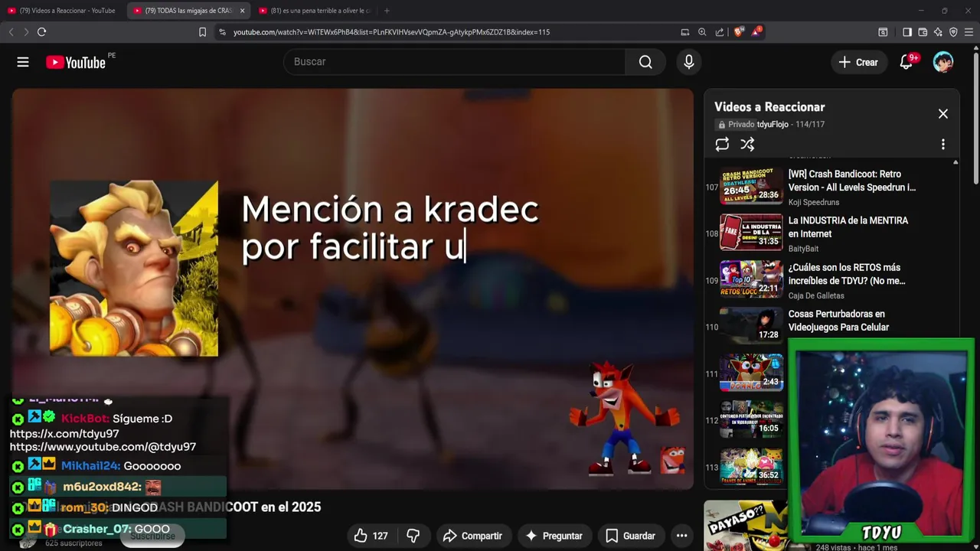Click the tdyuFlojo playlist owner link
Image resolution: width=980 pixels, height=551 pixels.
[773, 125]
